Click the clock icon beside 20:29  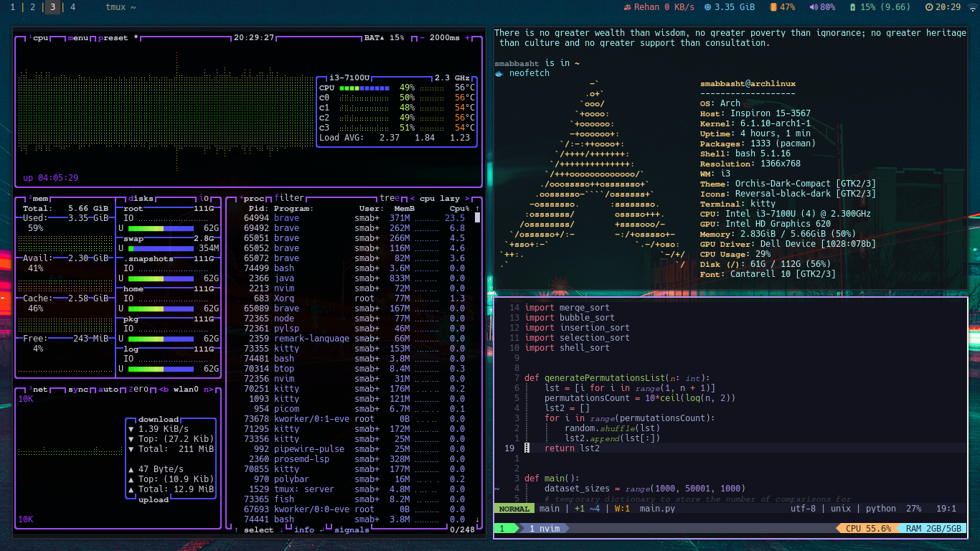(929, 7)
